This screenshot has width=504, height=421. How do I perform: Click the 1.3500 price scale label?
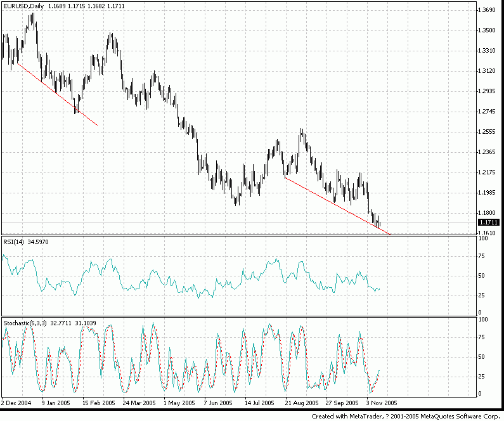click(x=487, y=30)
